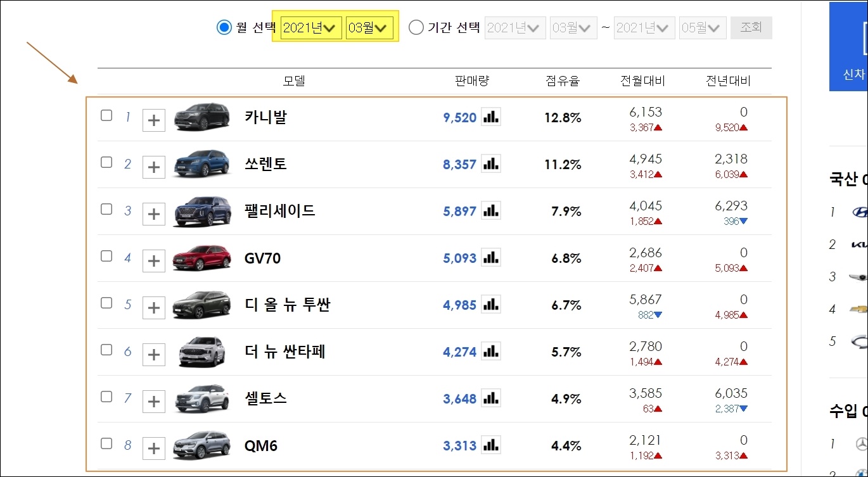
Task: Click the 전년대비 column header
Action: pyautogui.click(x=729, y=81)
